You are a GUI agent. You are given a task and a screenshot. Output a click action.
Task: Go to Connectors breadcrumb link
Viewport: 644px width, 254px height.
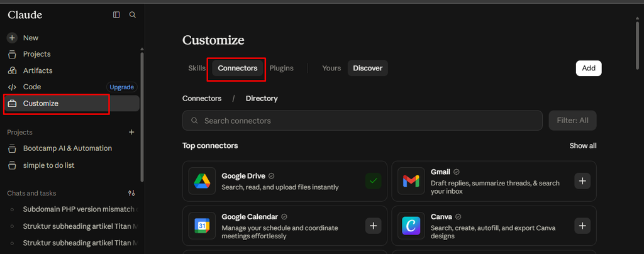coord(202,99)
